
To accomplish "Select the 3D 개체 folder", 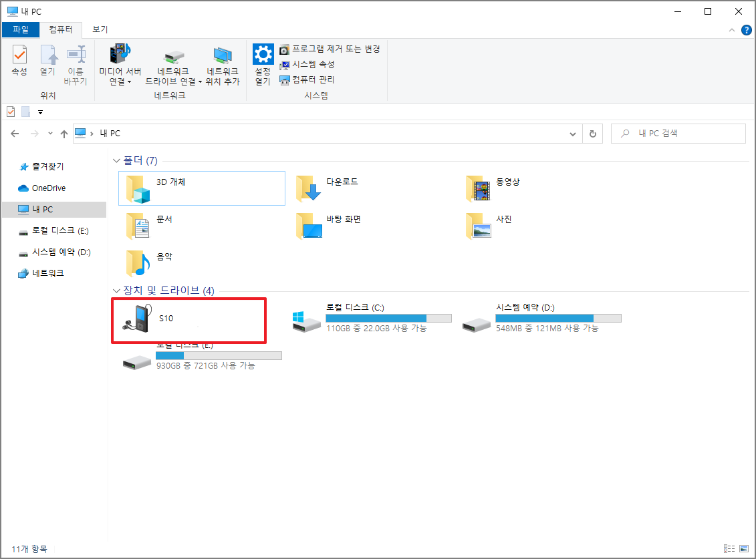I will 202,188.
